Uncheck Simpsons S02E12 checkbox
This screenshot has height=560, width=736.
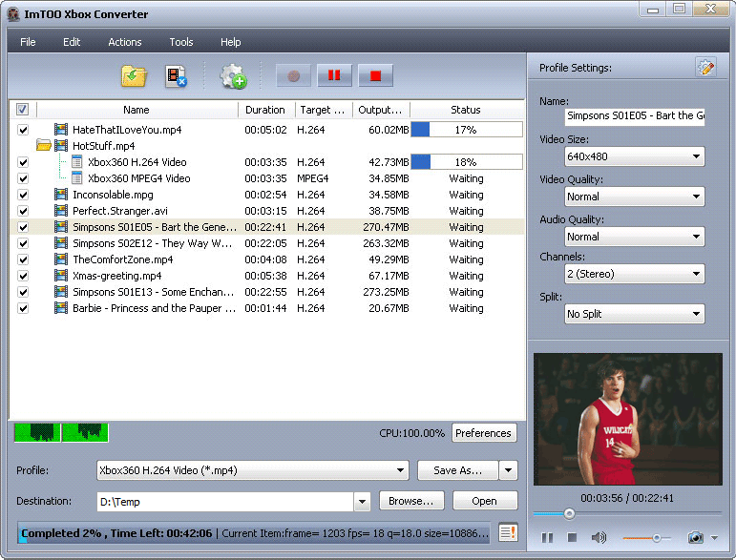(x=23, y=243)
